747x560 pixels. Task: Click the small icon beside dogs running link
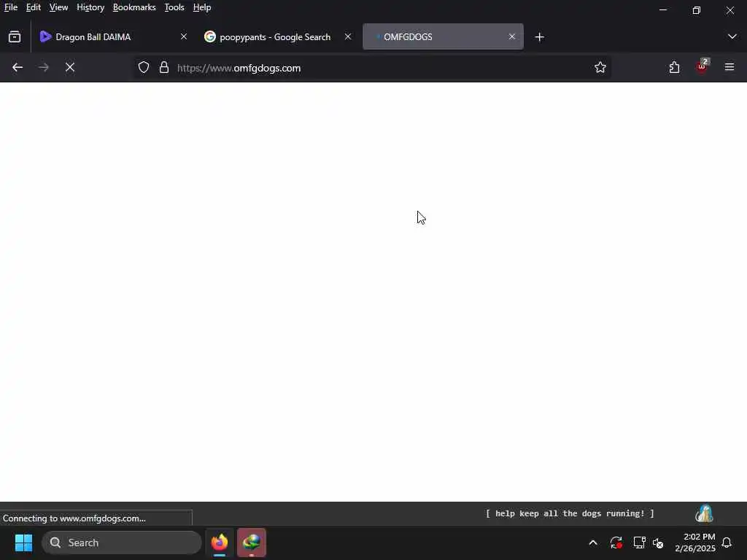coord(704,514)
